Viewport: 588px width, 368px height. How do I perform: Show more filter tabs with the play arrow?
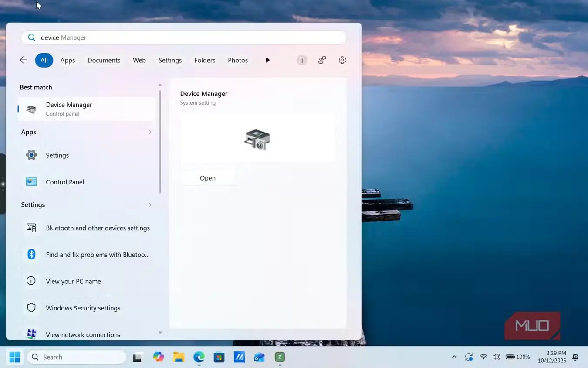tap(267, 60)
